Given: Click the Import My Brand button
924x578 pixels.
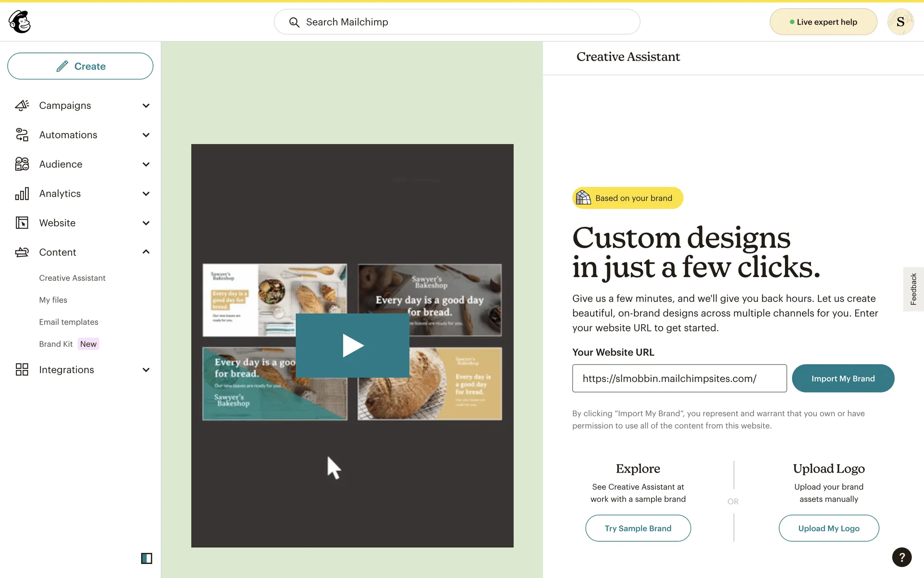Looking at the screenshot, I should [x=843, y=379].
